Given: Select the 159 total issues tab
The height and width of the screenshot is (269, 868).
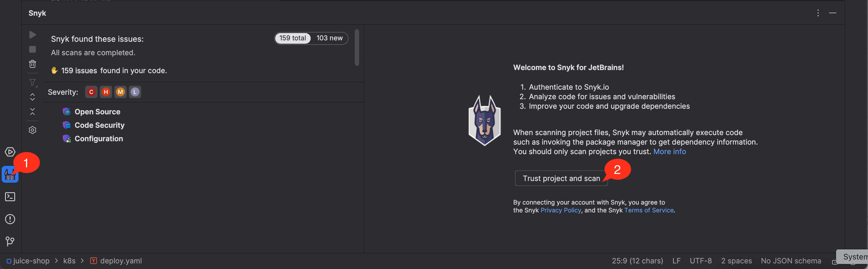Looking at the screenshot, I should pyautogui.click(x=293, y=38).
